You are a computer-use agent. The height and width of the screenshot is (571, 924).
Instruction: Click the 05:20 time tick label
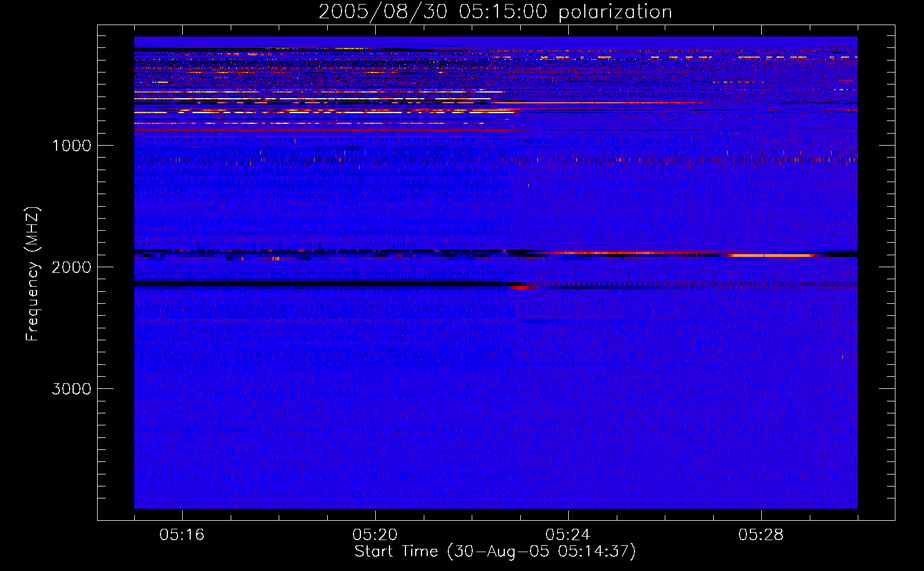click(x=375, y=535)
